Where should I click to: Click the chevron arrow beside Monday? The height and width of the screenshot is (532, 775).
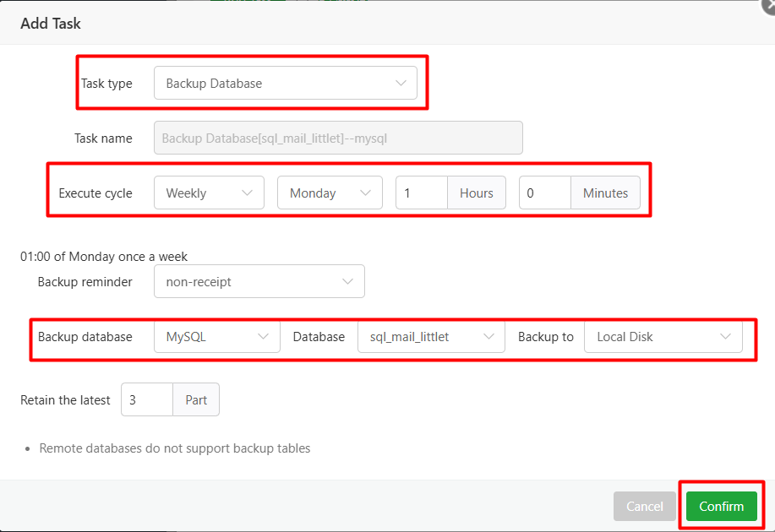[365, 193]
